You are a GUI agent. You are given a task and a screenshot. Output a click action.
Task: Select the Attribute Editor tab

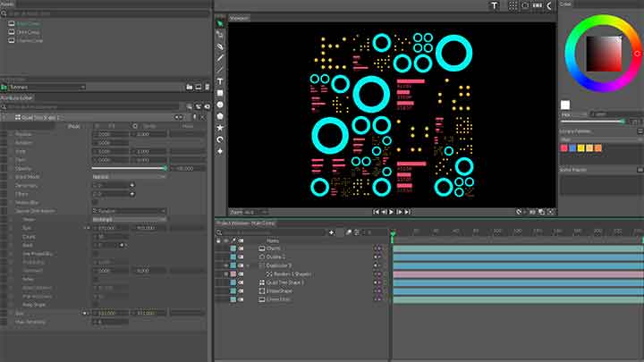[x=17, y=98]
